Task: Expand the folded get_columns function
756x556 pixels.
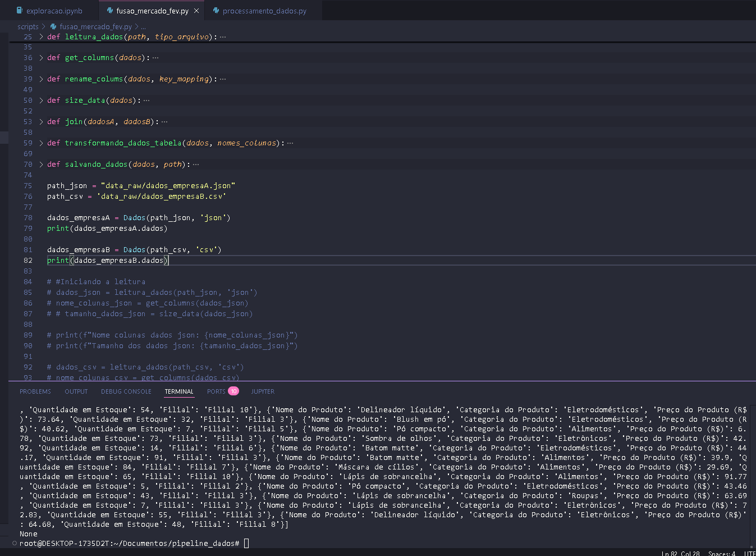Action: tap(41, 57)
